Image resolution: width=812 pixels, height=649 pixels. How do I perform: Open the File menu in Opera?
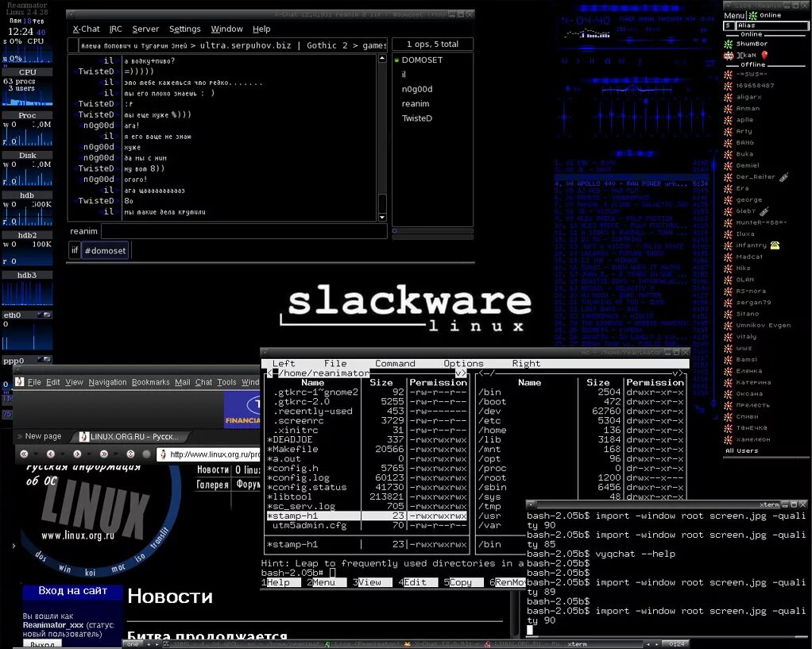click(x=34, y=382)
